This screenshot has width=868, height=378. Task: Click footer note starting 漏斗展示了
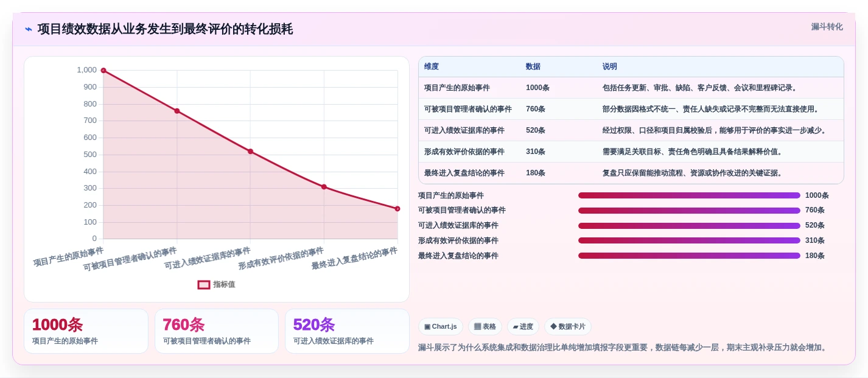click(x=623, y=348)
